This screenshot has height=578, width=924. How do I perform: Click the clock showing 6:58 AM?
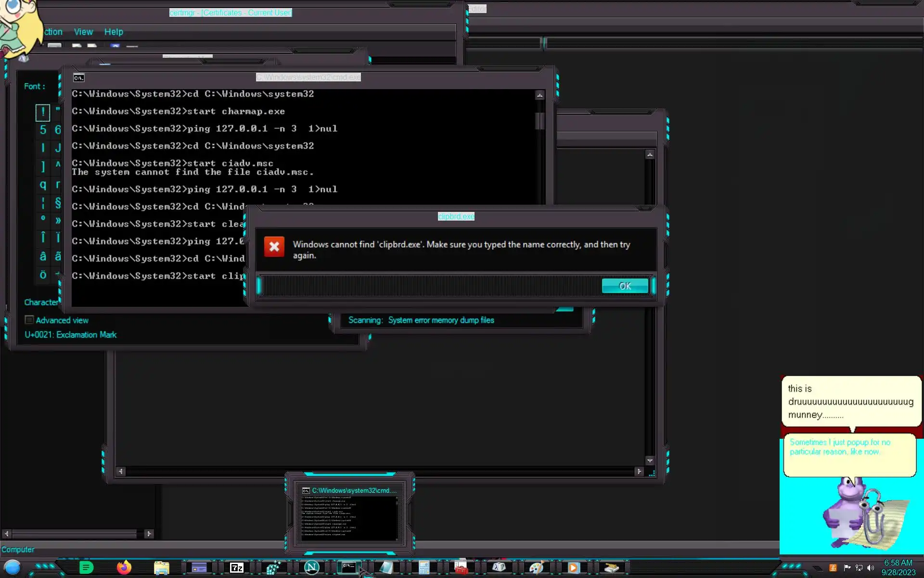[898, 563]
